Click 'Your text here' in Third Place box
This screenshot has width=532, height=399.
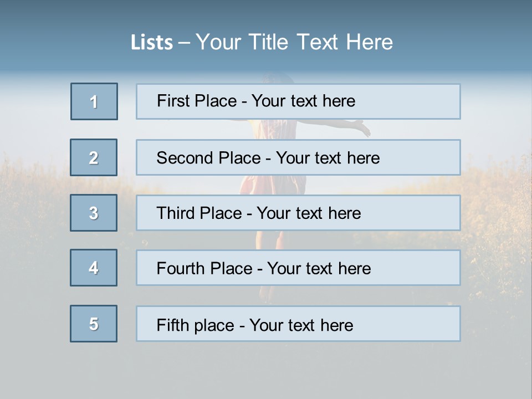(x=309, y=213)
